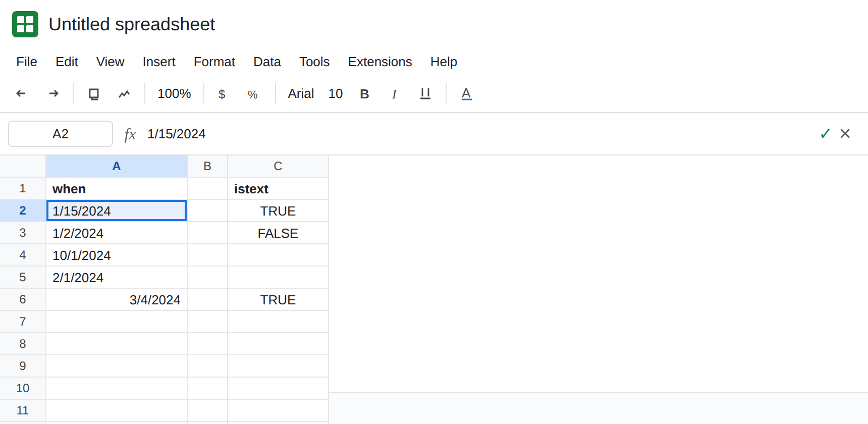Viewport: 868px width, 424px height.
Task: Click the FALSE cell in column C
Action: click(278, 233)
